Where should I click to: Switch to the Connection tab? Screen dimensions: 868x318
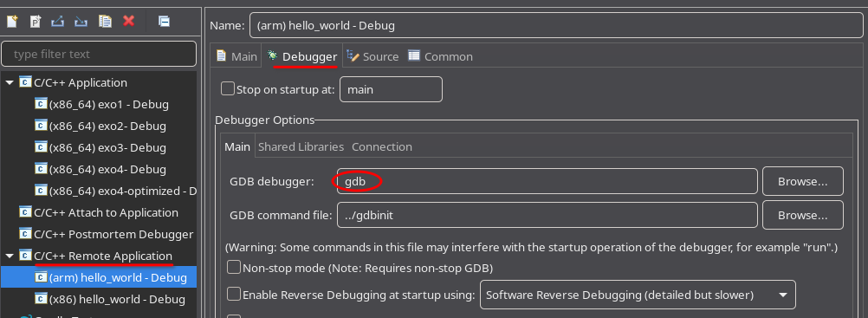(382, 146)
